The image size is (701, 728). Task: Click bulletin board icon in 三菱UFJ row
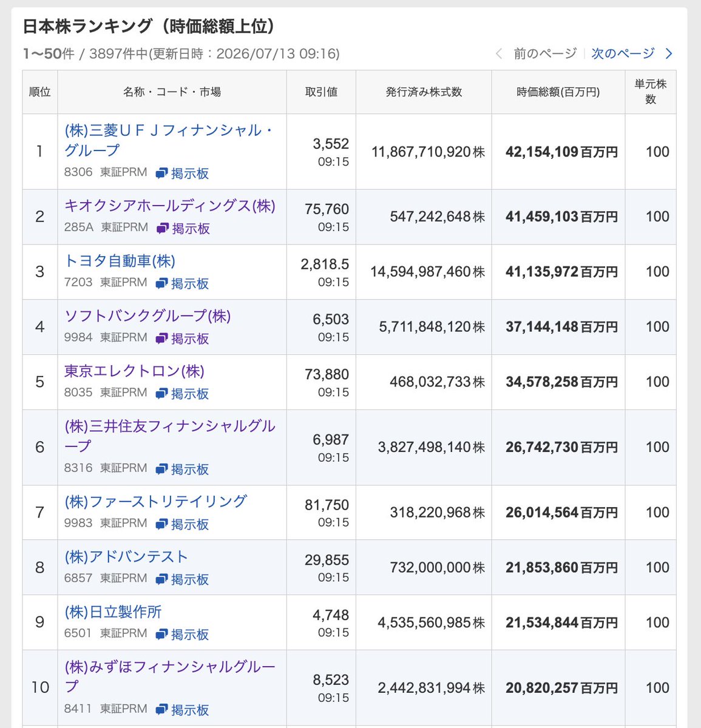(161, 174)
